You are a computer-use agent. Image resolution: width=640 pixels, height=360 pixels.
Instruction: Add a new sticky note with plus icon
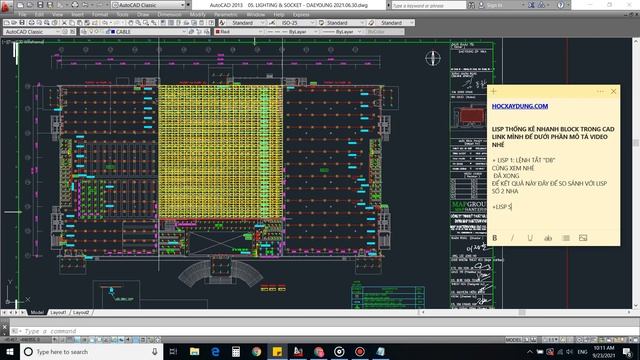pyautogui.click(x=493, y=91)
